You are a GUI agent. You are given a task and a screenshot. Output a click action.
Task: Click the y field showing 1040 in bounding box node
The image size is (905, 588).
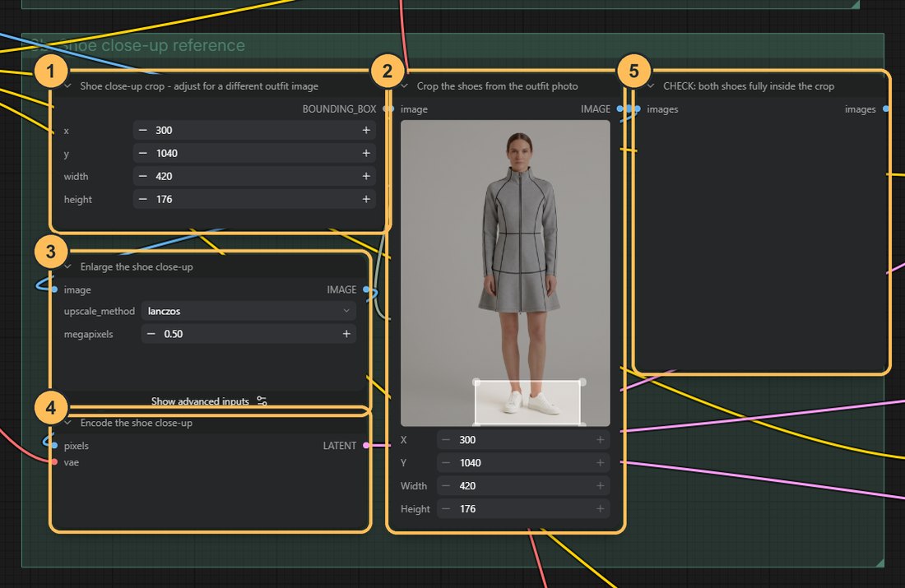[254, 154]
